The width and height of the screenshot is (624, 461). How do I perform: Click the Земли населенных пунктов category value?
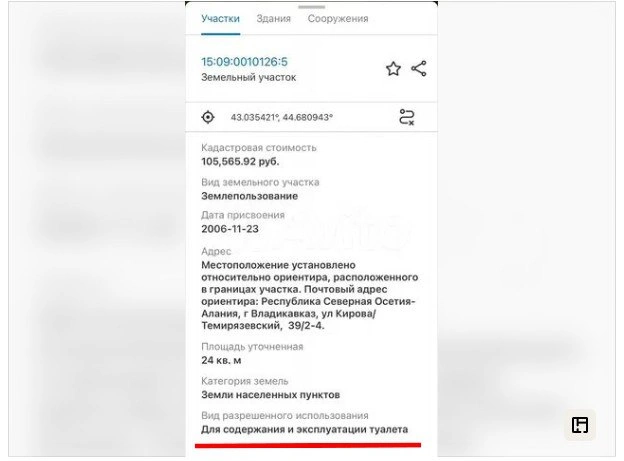coord(271,395)
